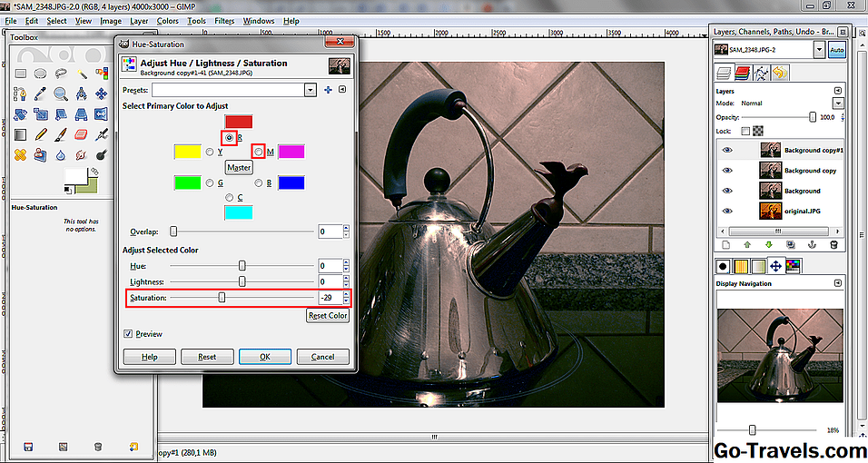Click the Saturation slider handle
Screen dimensions: 868x463
(x=222, y=297)
